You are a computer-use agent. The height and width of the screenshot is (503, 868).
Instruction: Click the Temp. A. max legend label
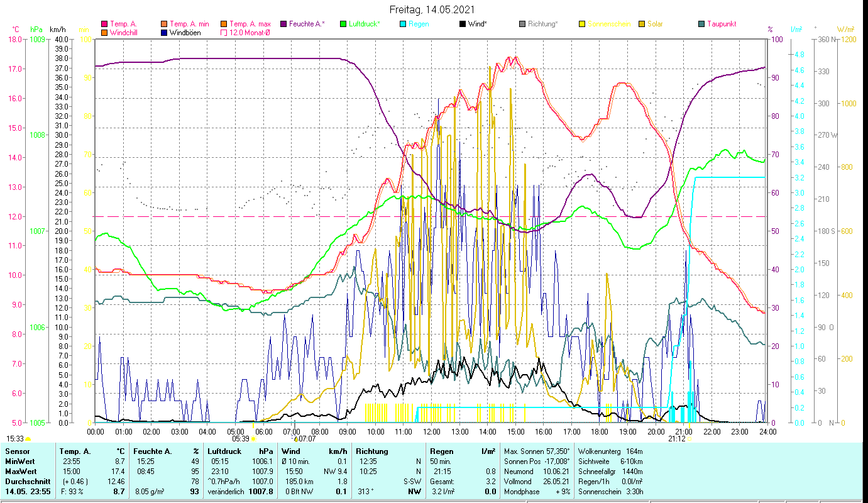pos(250,24)
